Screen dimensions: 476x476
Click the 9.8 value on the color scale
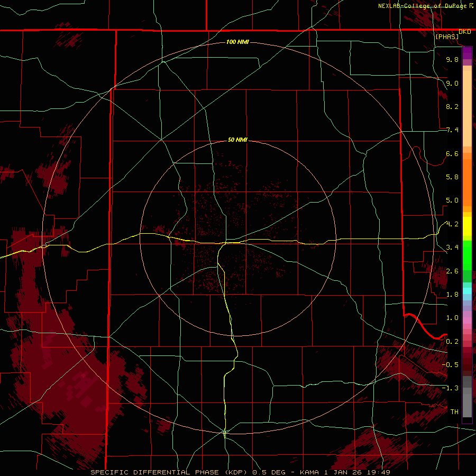[452, 59]
